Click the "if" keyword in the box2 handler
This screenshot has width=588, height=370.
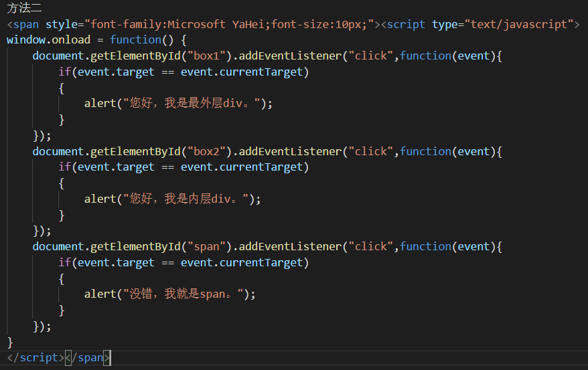tap(64, 167)
